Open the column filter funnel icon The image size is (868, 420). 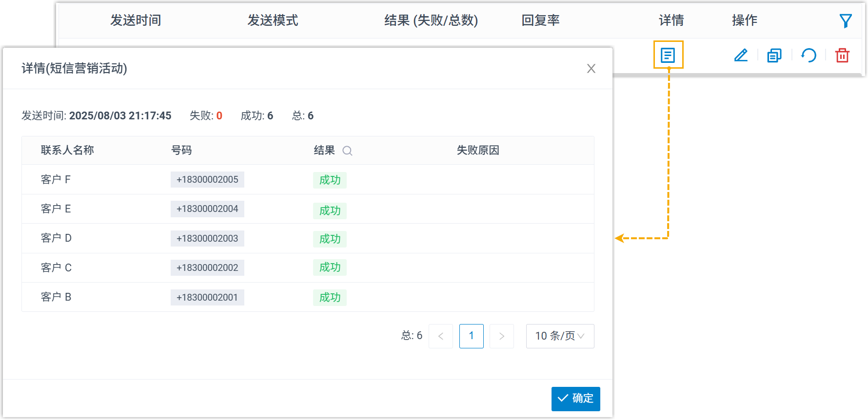coord(845,20)
